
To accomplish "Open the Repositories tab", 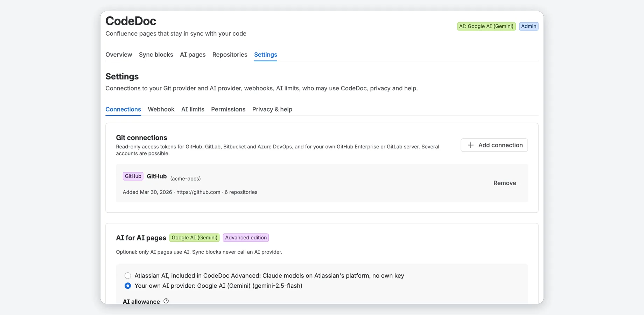I will coord(230,55).
